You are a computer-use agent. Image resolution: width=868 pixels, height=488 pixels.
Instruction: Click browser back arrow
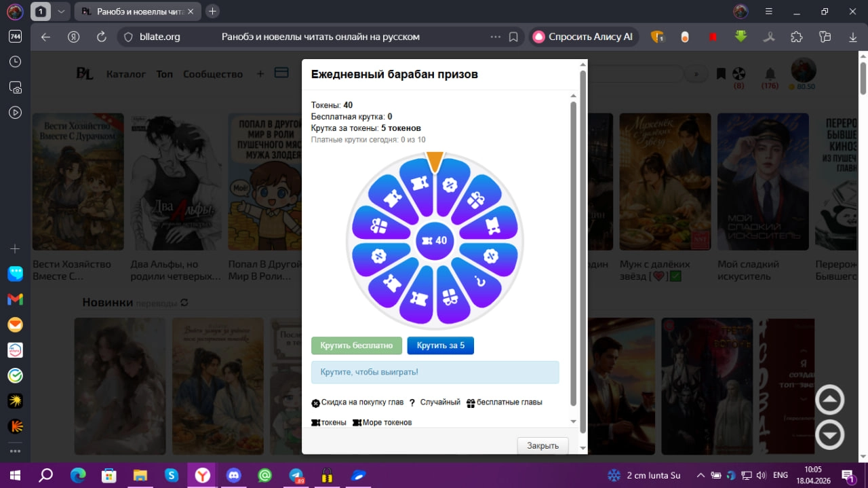click(45, 37)
